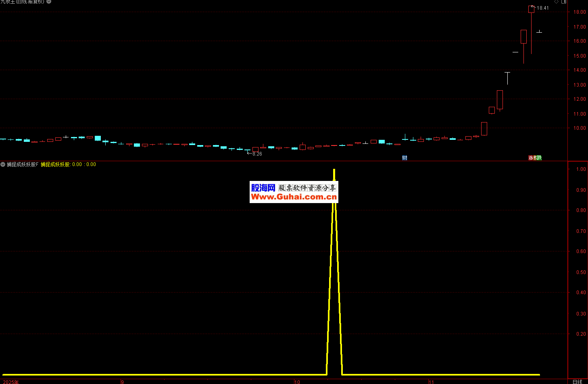Open the Www.Guhai.com.cn link
Screen dimensions: 588x384
(294, 197)
